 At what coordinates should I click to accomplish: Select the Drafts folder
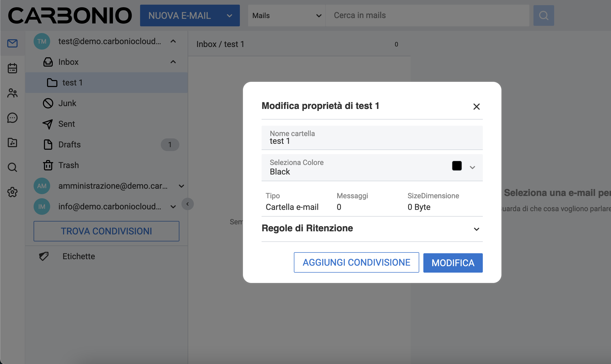click(x=70, y=145)
